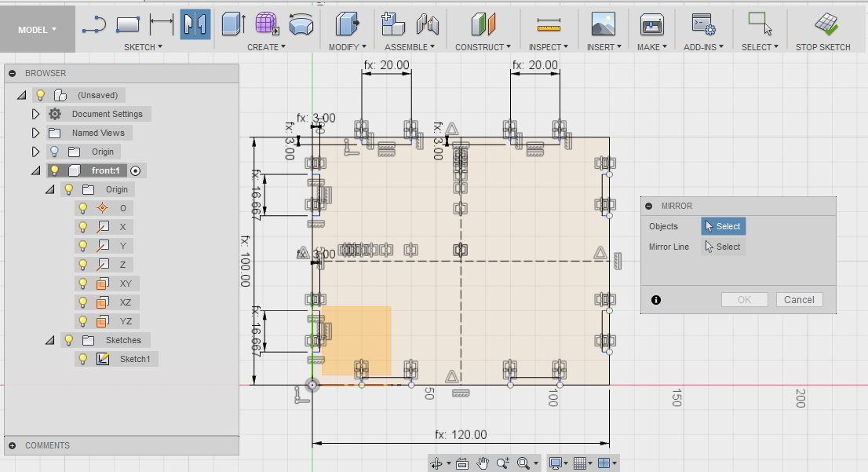Open the CONSTRUCT menu
This screenshot has width=868, height=472.
(x=483, y=47)
